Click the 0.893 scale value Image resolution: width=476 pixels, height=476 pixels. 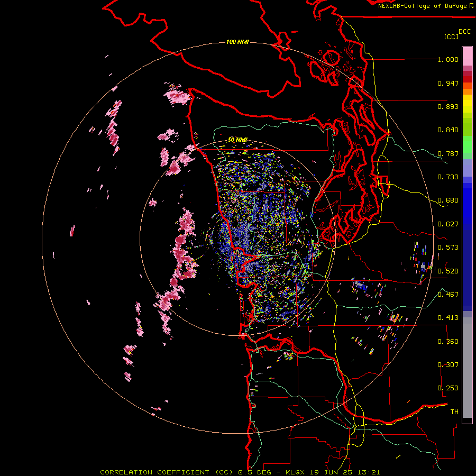[448, 106]
